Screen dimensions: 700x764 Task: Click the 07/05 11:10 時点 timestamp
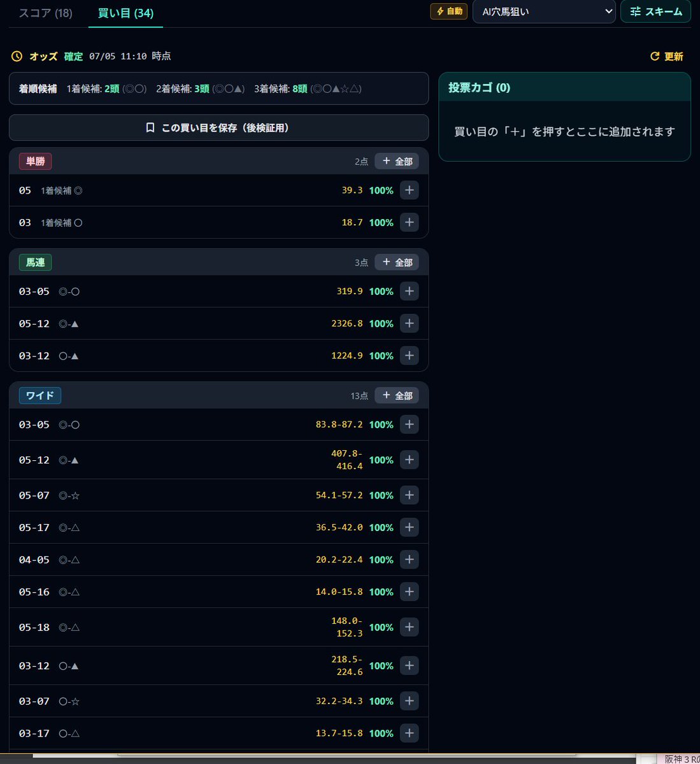130,56
